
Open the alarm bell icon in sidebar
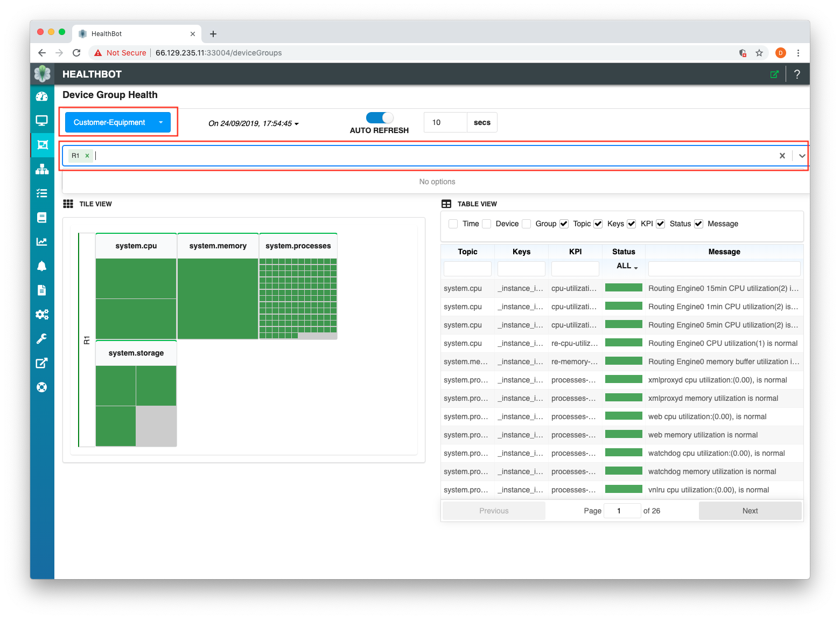42,266
